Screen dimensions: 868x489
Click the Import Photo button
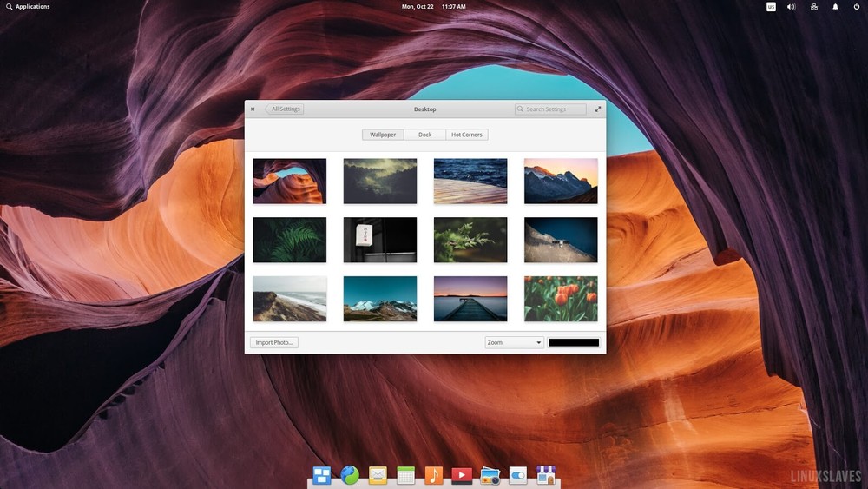274,342
